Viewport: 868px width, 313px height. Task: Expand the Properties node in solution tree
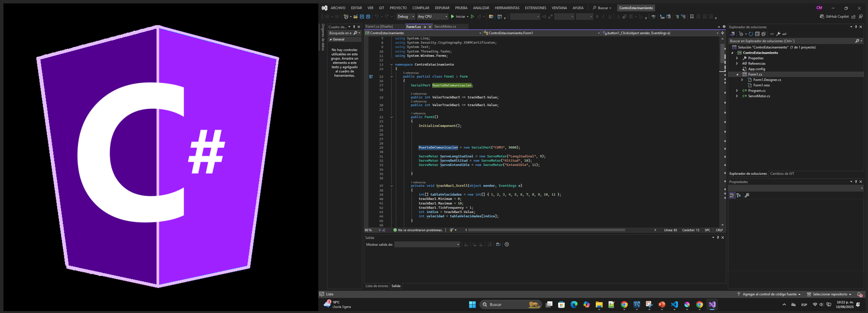click(x=737, y=58)
